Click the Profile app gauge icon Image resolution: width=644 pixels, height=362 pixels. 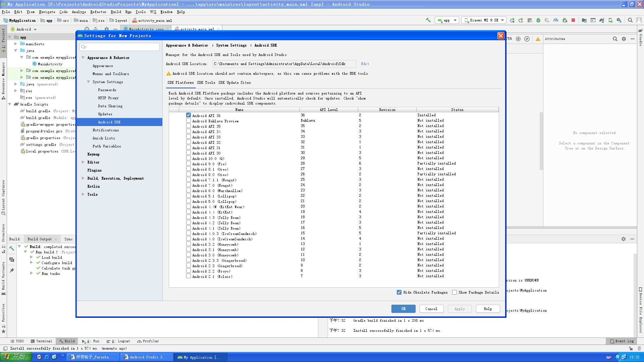556,20
